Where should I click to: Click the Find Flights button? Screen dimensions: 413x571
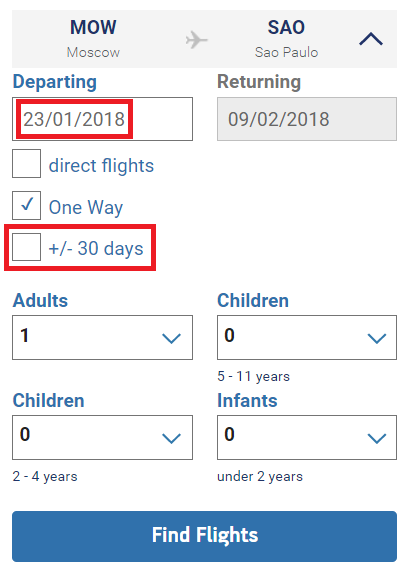[x=204, y=536]
